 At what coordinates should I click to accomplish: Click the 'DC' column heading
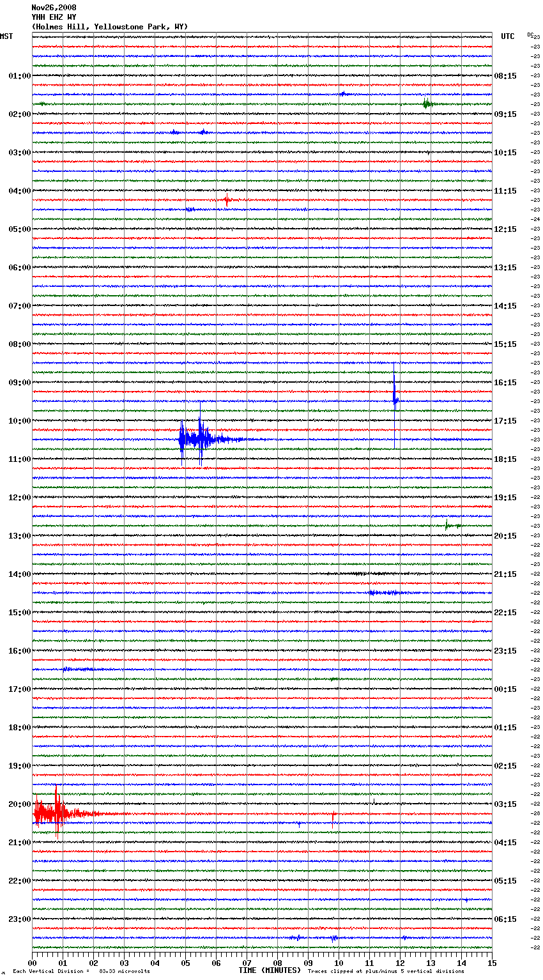530,34
